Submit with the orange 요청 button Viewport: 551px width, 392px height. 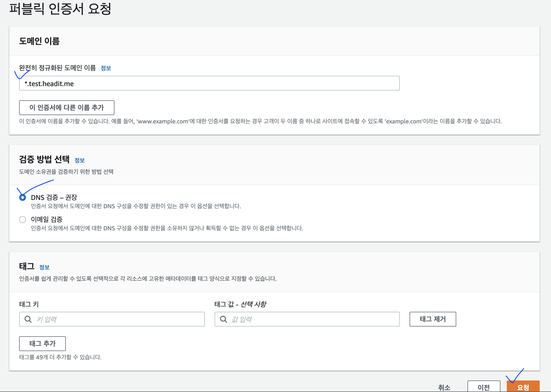point(523,387)
